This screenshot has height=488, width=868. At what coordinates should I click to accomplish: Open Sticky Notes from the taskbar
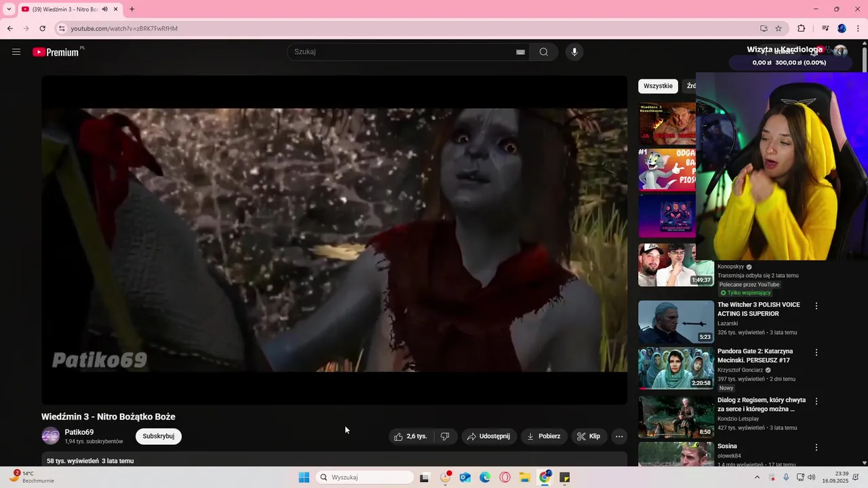click(564, 477)
